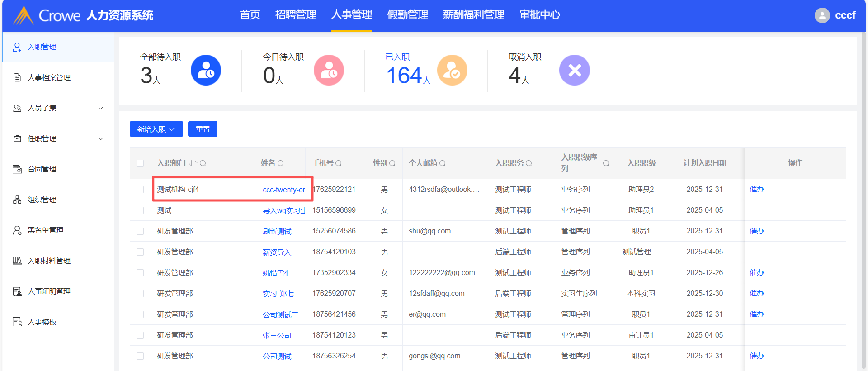Switch to the 招聘管理 top tab
The width and height of the screenshot is (868, 371).
tap(295, 15)
